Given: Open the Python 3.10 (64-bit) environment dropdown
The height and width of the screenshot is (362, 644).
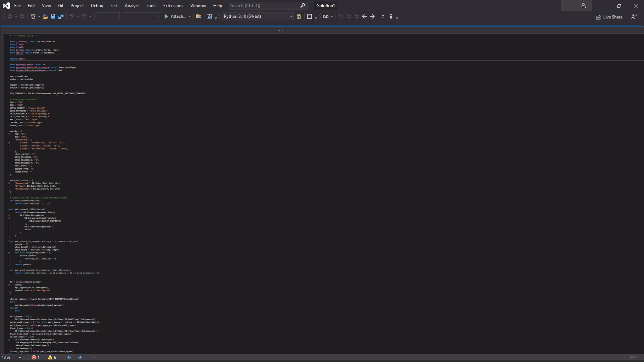Looking at the screenshot, I should pyautogui.click(x=258, y=16).
